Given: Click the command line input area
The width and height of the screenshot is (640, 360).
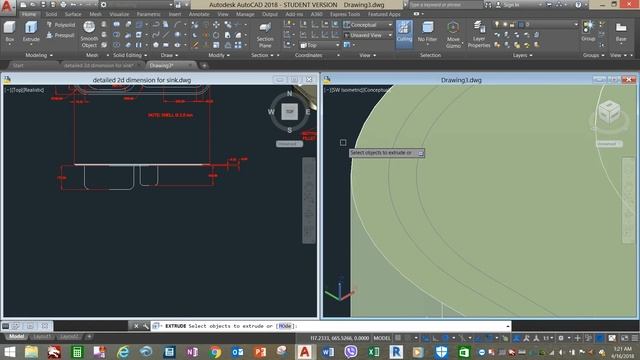Looking at the screenshot, I should (330, 326).
